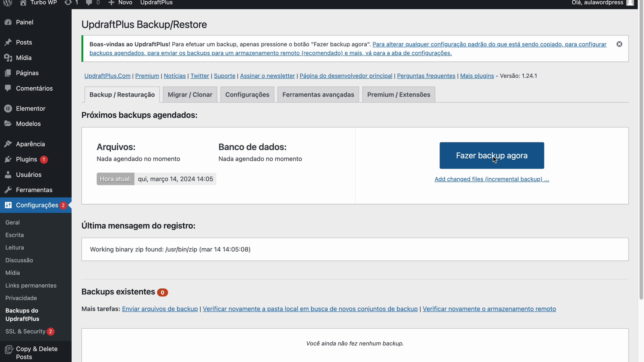
Task: Click the Modelos folder icon
Action: click(x=8, y=123)
